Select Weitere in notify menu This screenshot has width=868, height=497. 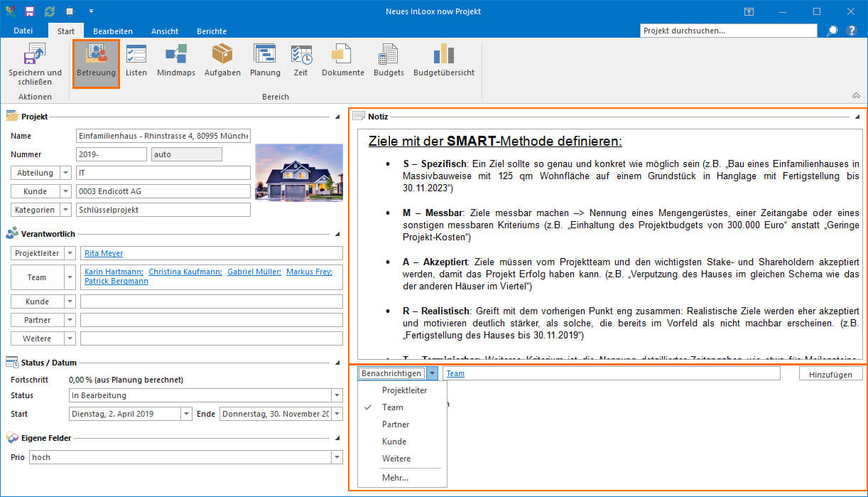(x=403, y=459)
